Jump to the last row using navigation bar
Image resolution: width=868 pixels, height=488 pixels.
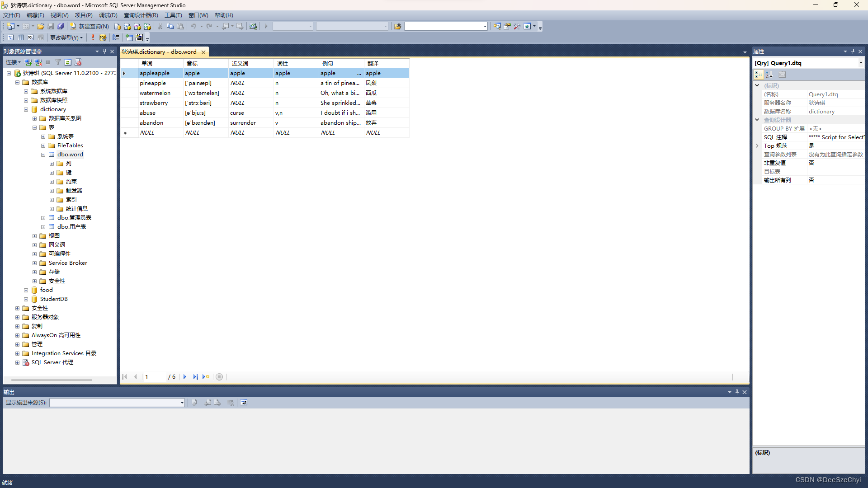(195, 377)
